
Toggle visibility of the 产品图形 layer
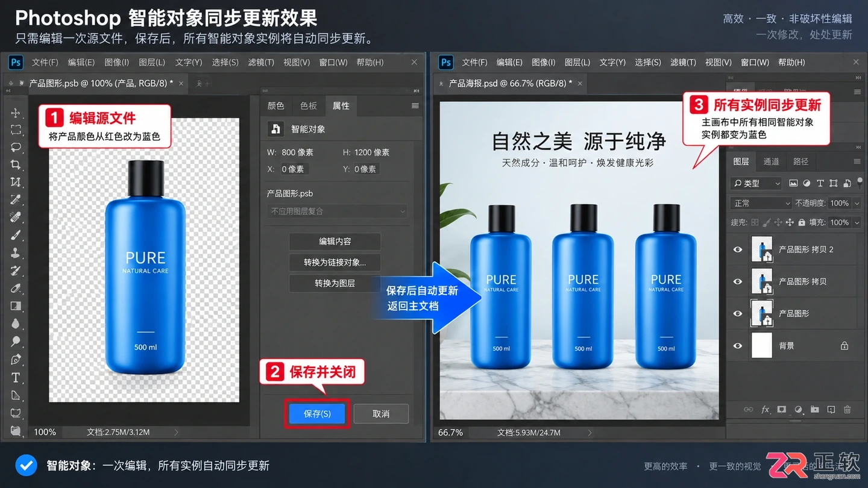(738, 313)
